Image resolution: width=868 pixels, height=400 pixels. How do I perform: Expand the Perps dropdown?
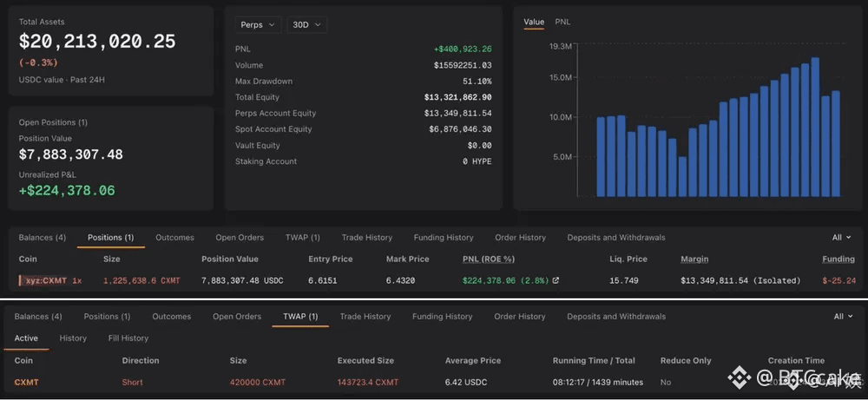click(258, 25)
